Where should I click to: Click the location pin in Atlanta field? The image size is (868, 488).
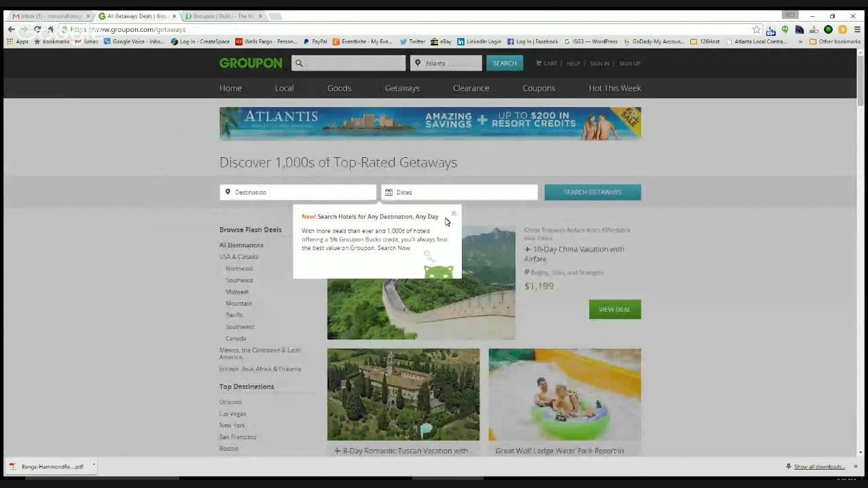[x=418, y=63]
